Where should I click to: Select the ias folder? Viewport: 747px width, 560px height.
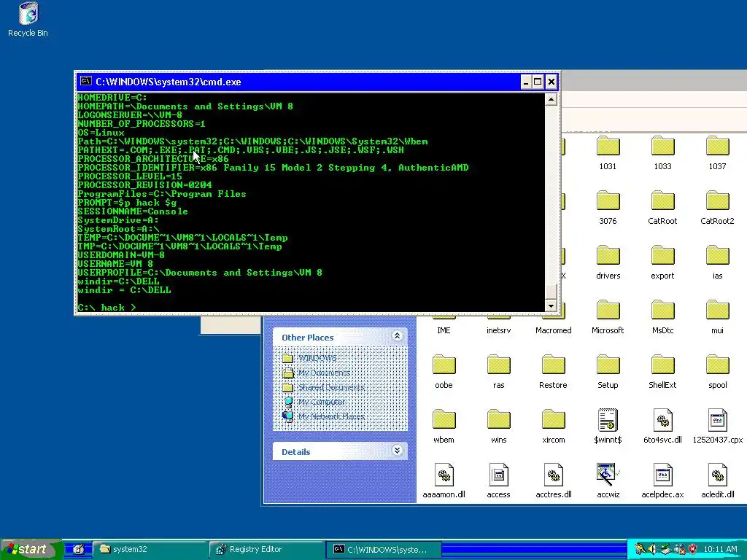coord(718,262)
